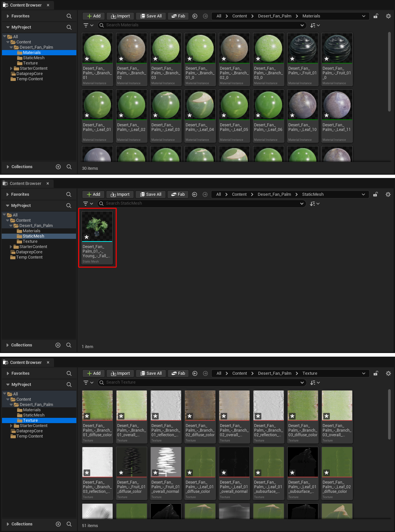Image resolution: width=395 pixels, height=532 pixels.
Task: Click the Desert_Fan_Palm breadcrumb in the Texture browser path
Action: pyautogui.click(x=275, y=373)
